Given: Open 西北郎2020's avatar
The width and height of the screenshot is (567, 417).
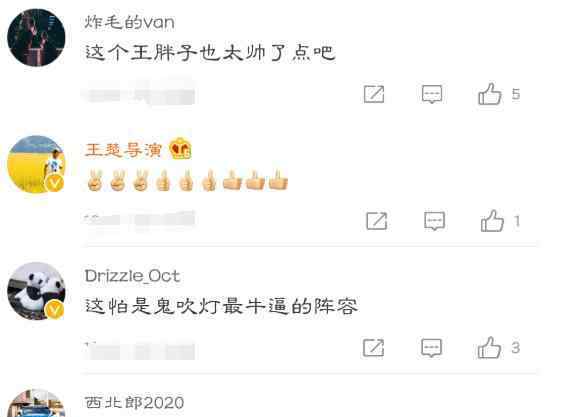Looking at the screenshot, I should (36, 403).
